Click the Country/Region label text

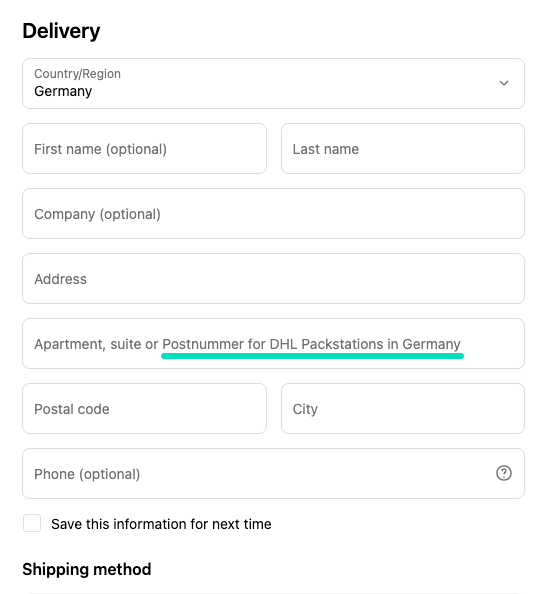tap(77, 73)
